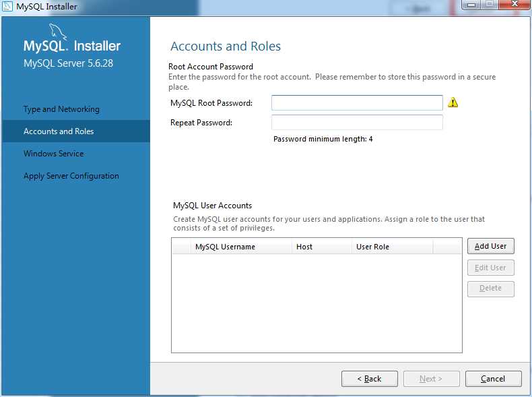Screen dimensions: 532x397
Task: Go back with the Back button
Action: click(x=370, y=379)
